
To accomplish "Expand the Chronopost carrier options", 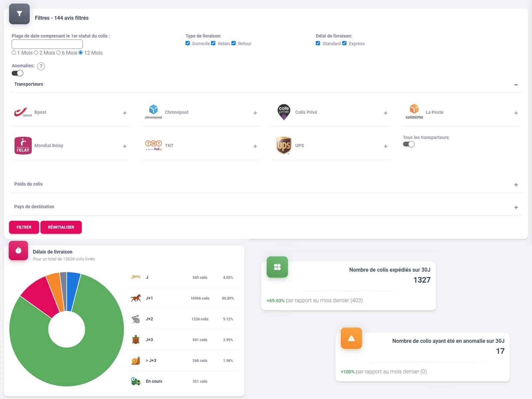I will [x=255, y=113].
